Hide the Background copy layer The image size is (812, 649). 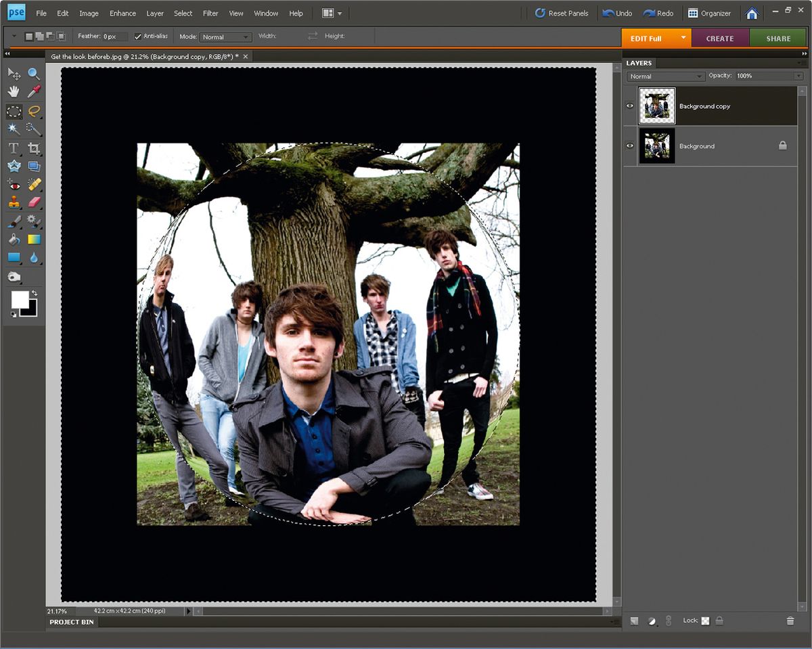(x=630, y=106)
